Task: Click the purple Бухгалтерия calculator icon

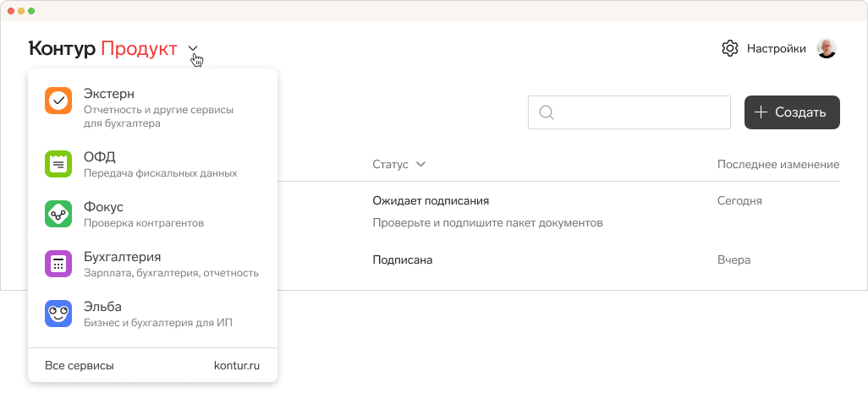Action: click(x=58, y=264)
